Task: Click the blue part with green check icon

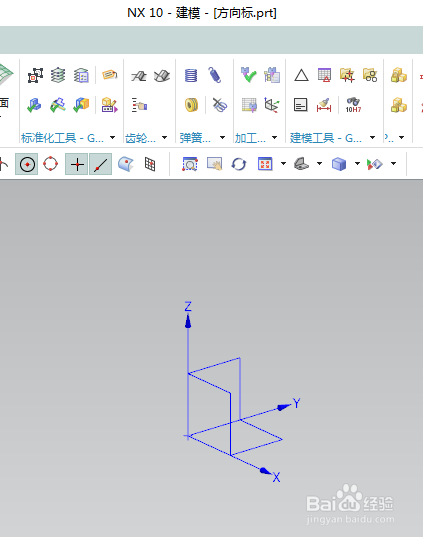Action: [34, 105]
